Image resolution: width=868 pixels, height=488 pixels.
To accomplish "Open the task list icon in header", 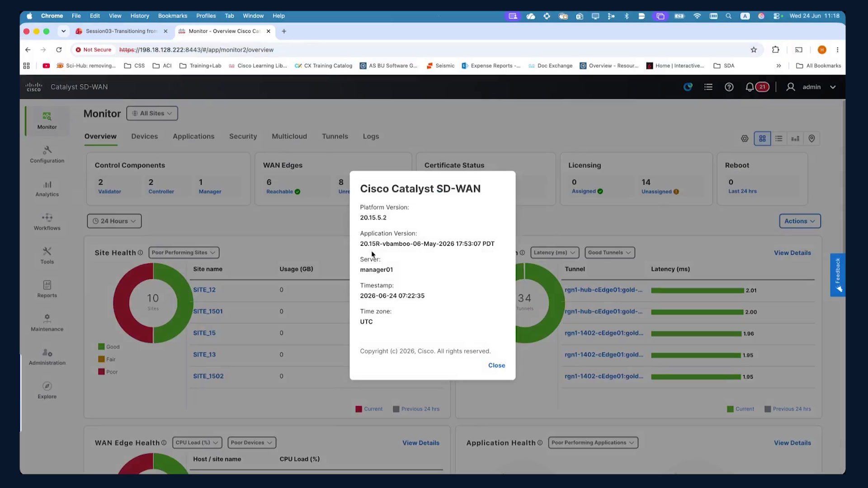I will click(708, 87).
